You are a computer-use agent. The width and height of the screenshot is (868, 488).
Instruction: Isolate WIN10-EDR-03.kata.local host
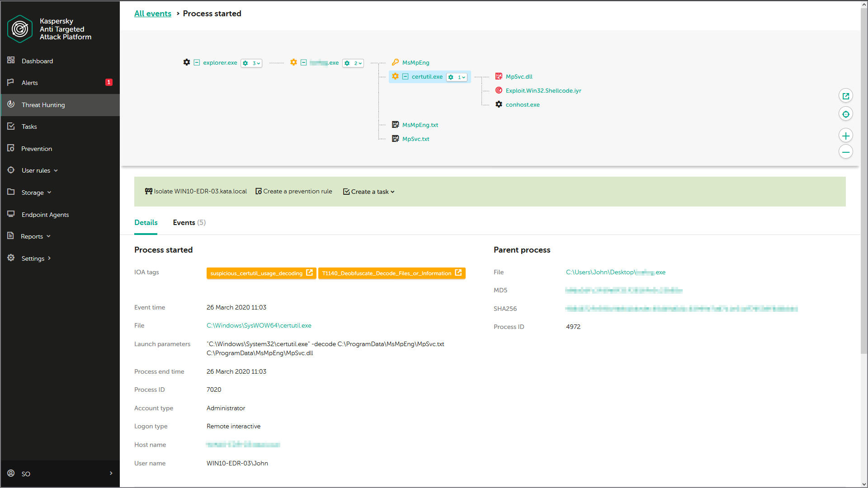[x=196, y=192]
